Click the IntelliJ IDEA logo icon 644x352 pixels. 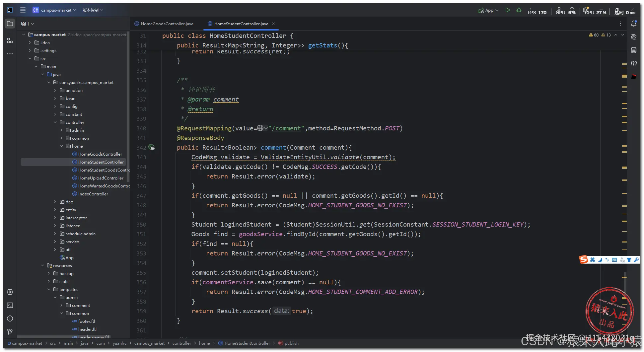point(10,10)
